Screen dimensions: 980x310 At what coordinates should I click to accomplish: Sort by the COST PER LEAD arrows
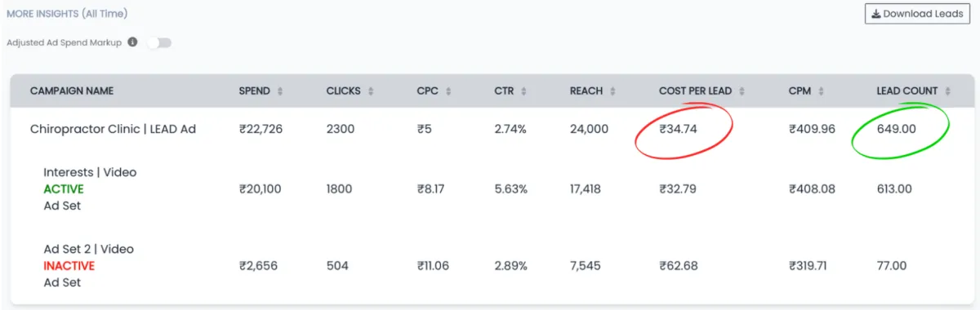(742, 91)
